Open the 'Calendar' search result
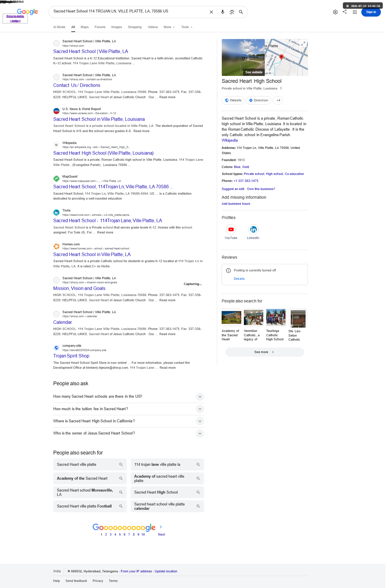390x588 pixels. point(62,322)
